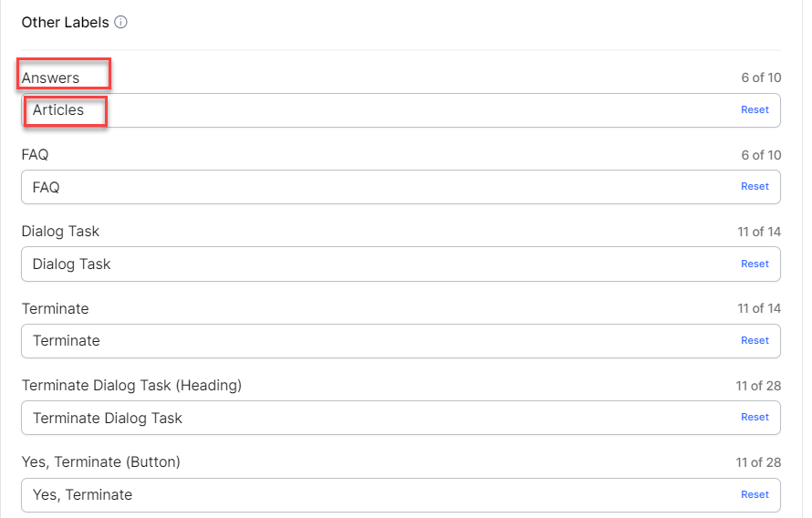Image resolution: width=812 pixels, height=518 pixels.
Task: Click into the FAQ input box
Action: pos(365,187)
